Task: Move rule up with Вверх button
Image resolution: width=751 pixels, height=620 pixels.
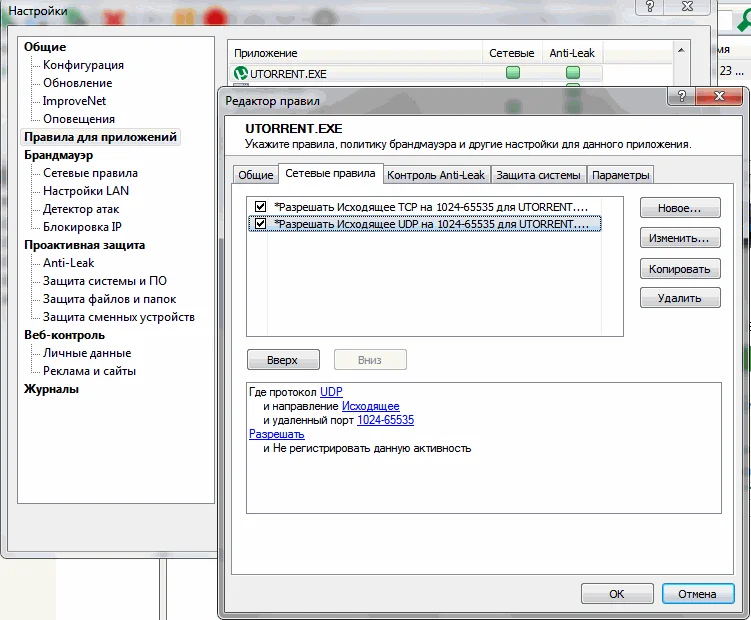Action: point(283,360)
